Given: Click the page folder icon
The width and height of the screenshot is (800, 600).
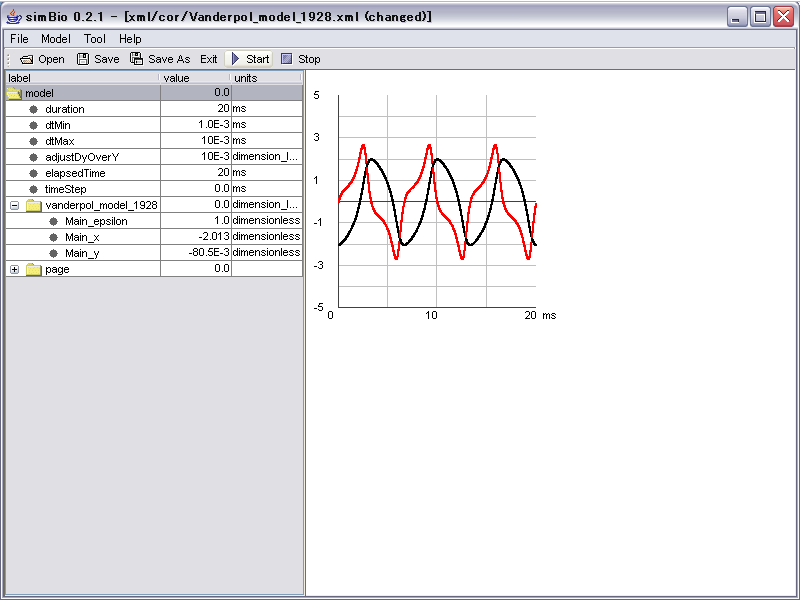Looking at the screenshot, I should (34, 269).
